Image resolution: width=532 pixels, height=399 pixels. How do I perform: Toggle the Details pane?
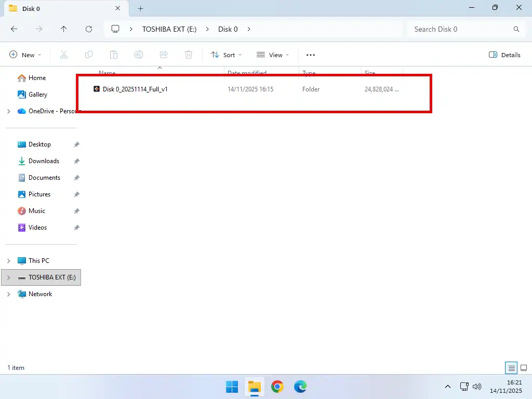[503, 55]
